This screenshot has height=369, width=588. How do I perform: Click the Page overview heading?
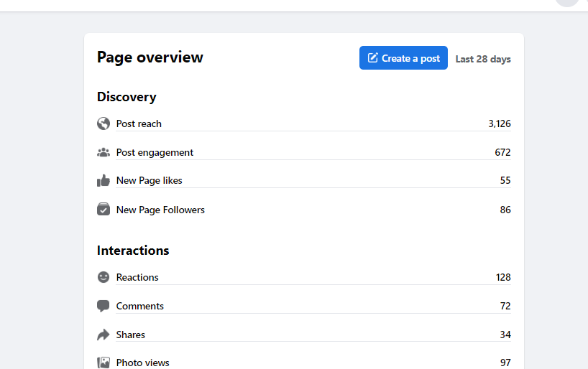pos(150,57)
